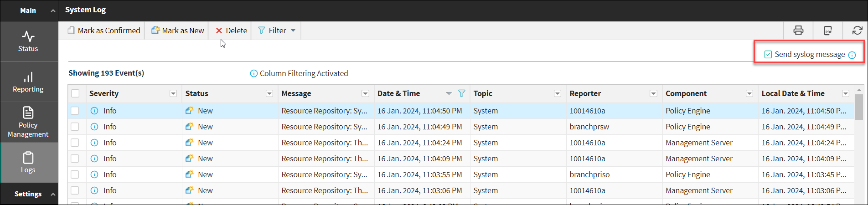The image size is (868, 205).
Task: Tick the select-all checkbox in table header
Action: [x=75, y=93]
